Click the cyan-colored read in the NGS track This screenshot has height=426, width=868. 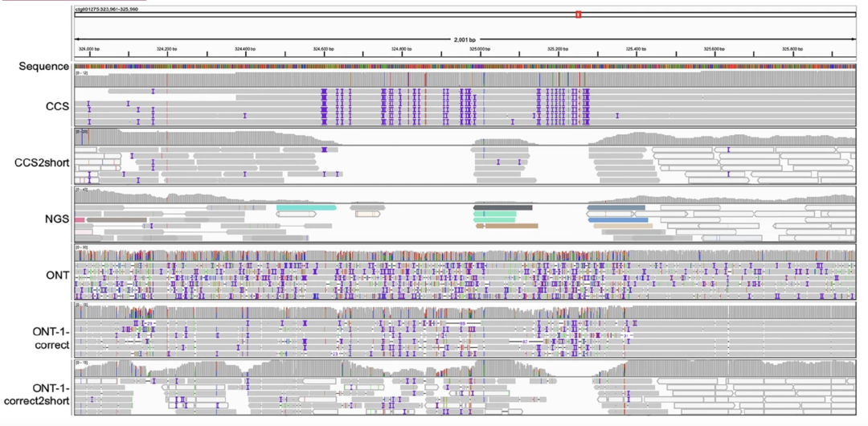[306, 207]
